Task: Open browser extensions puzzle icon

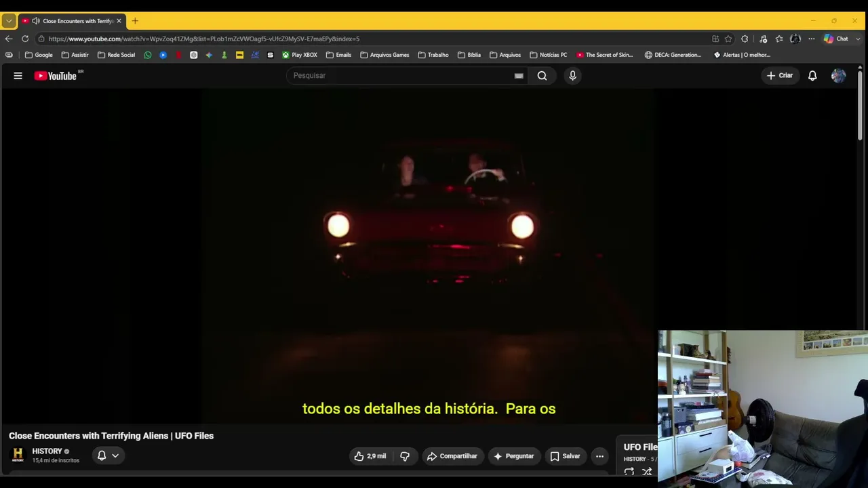Action: click(x=745, y=39)
